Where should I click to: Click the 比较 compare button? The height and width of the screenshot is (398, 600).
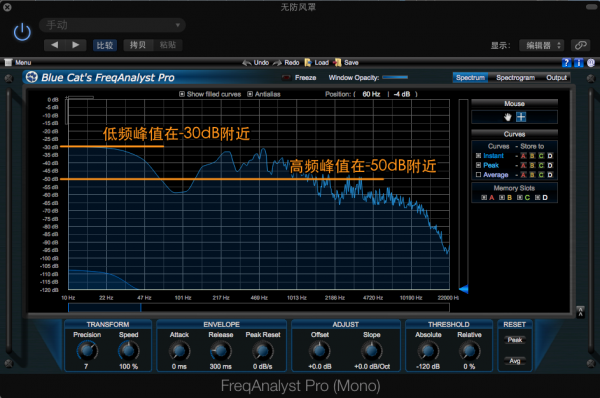click(x=105, y=45)
